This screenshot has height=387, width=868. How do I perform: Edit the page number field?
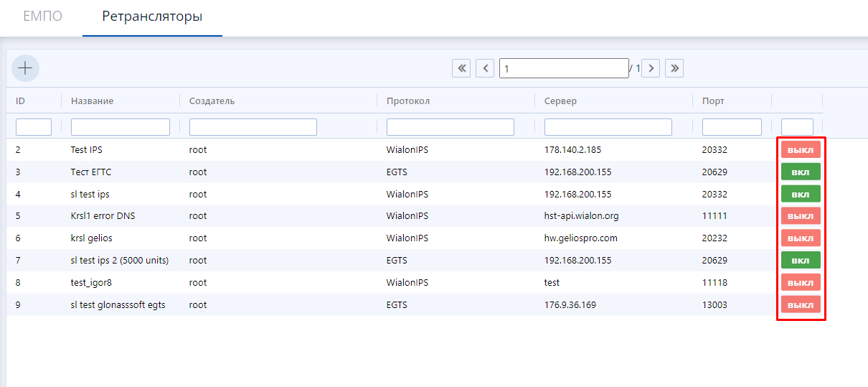coord(564,68)
